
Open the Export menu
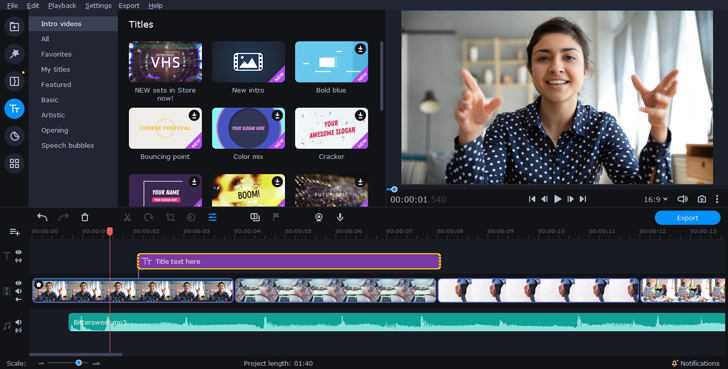point(129,6)
